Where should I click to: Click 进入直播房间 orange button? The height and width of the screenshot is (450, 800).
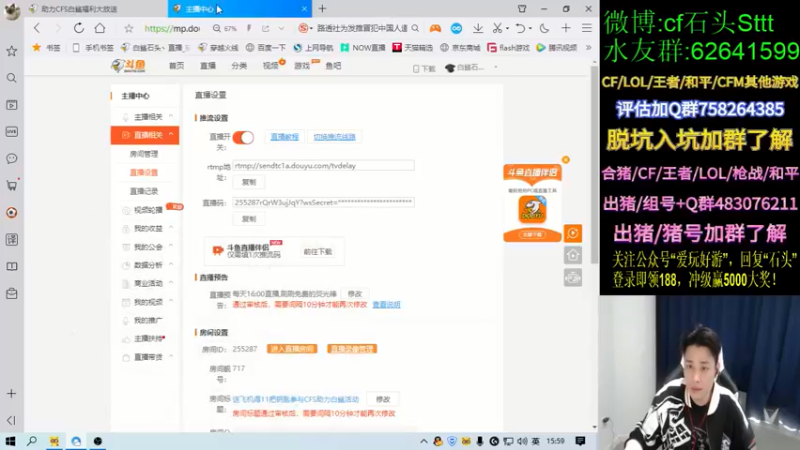tap(292, 349)
